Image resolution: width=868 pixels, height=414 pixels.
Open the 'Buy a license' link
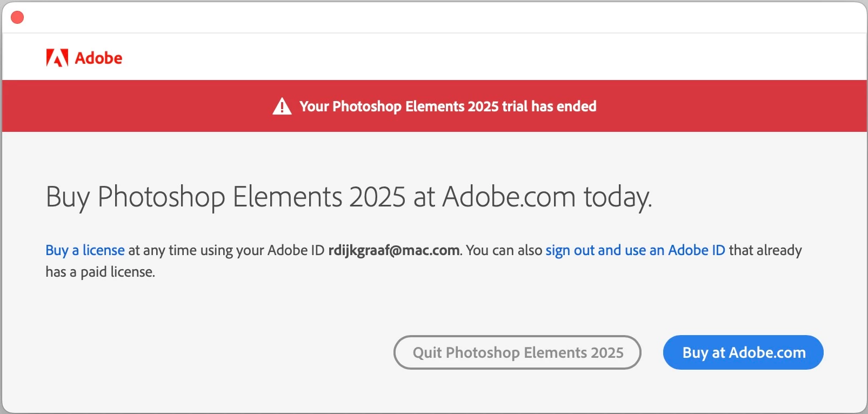[85, 250]
